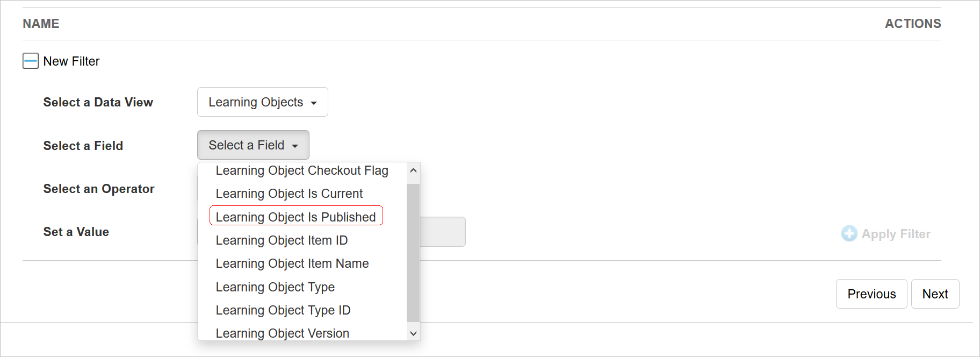980x357 pixels.
Task: Select Learning Object Type option
Action: coord(275,287)
